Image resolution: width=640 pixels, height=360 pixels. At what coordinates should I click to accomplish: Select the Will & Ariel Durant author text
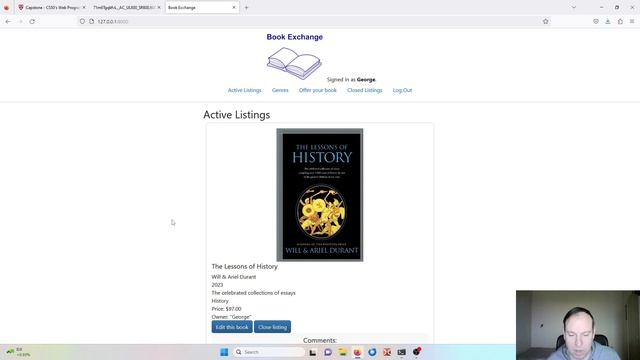[x=233, y=277]
